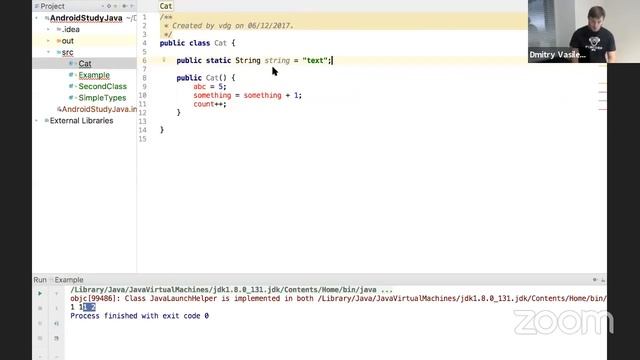640x360 pixels.
Task: Select the Example tab in Run panel
Action: point(69,280)
